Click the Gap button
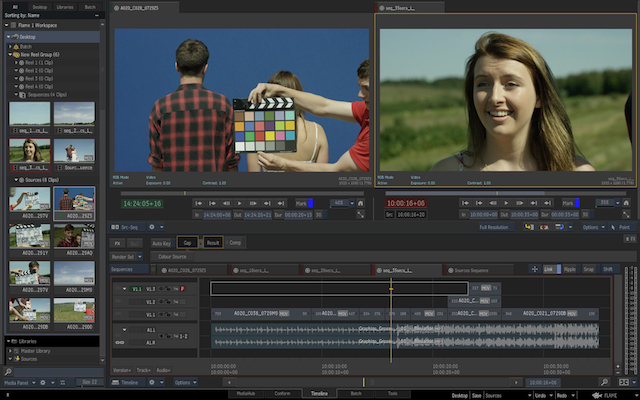This screenshot has height=400, width=640. point(187,243)
